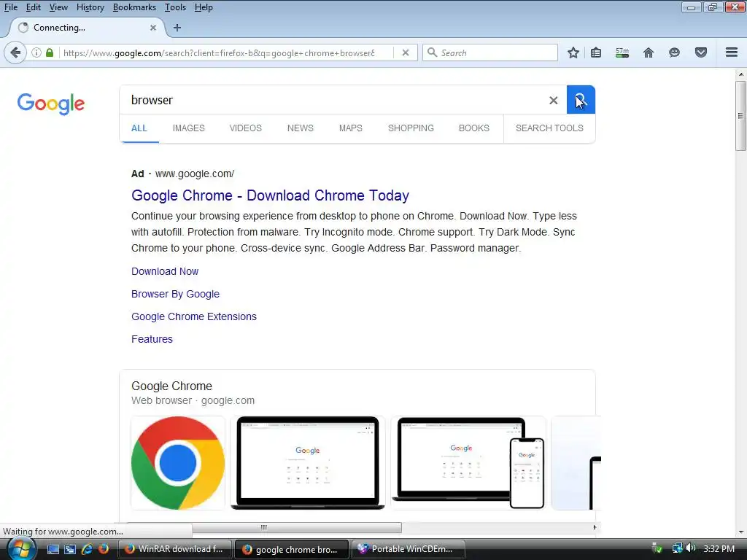Open the Help menu
This screenshot has width=747, height=560.
[204, 7]
